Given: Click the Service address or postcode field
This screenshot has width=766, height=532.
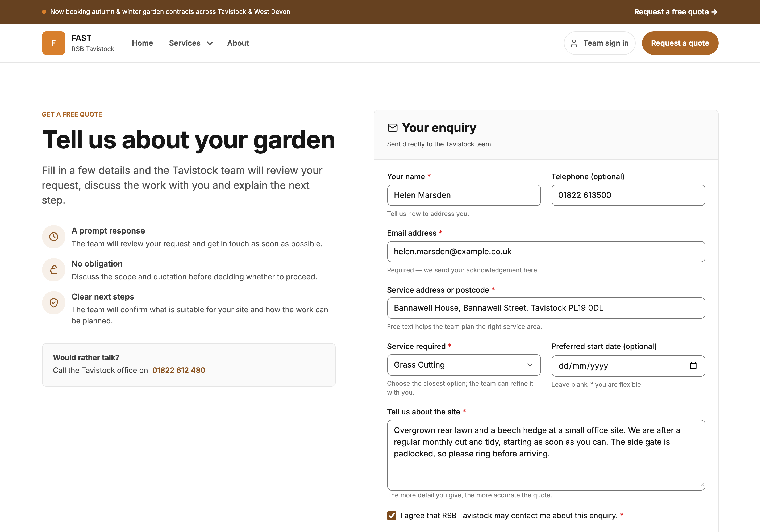Looking at the screenshot, I should pyautogui.click(x=546, y=308).
